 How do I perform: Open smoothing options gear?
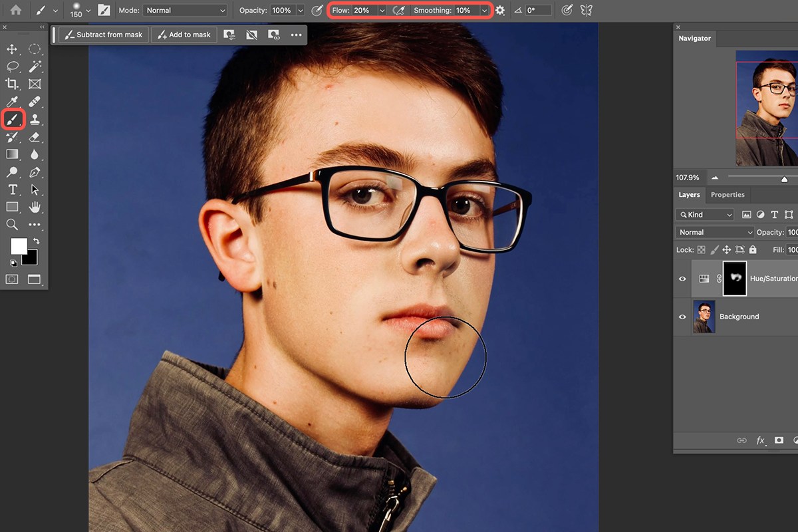coord(500,11)
